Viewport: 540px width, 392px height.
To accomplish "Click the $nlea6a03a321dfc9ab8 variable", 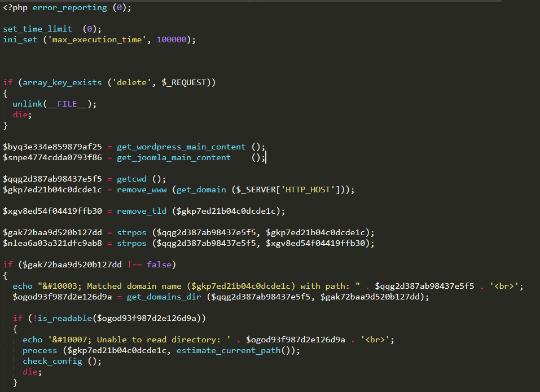I will tap(52, 243).
